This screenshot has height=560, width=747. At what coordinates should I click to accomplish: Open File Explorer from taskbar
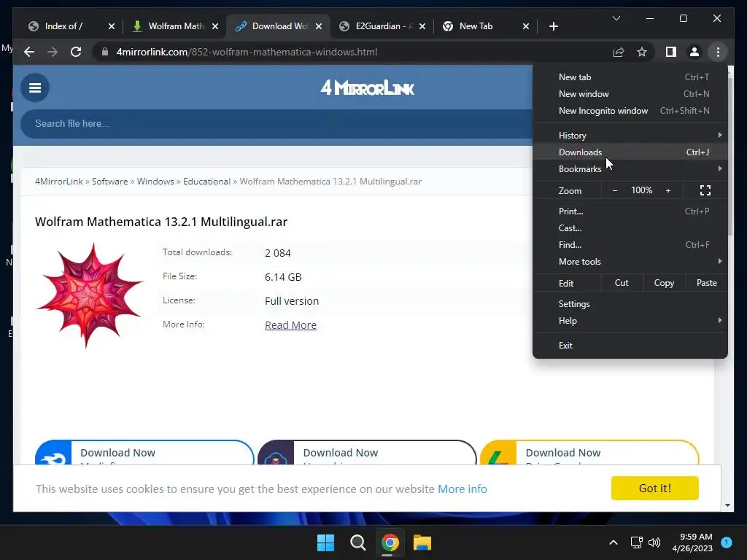click(x=422, y=542)
